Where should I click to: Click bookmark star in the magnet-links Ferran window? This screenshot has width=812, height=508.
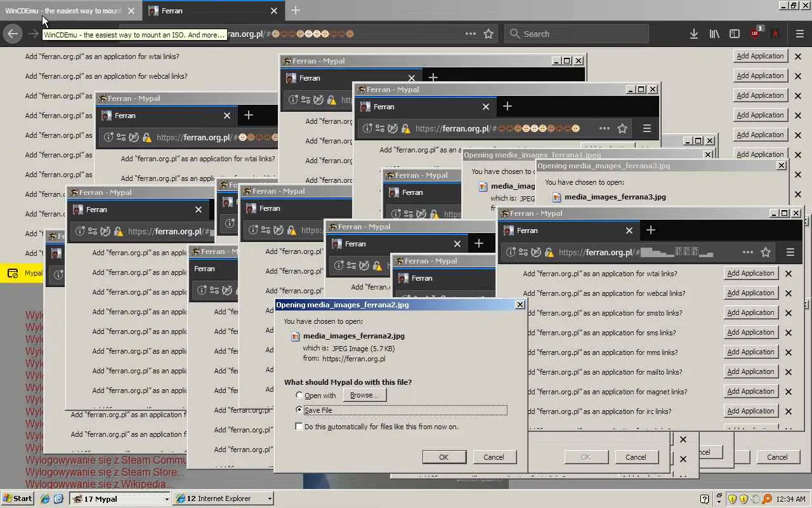pyautogui.click(x=766, y=252)
